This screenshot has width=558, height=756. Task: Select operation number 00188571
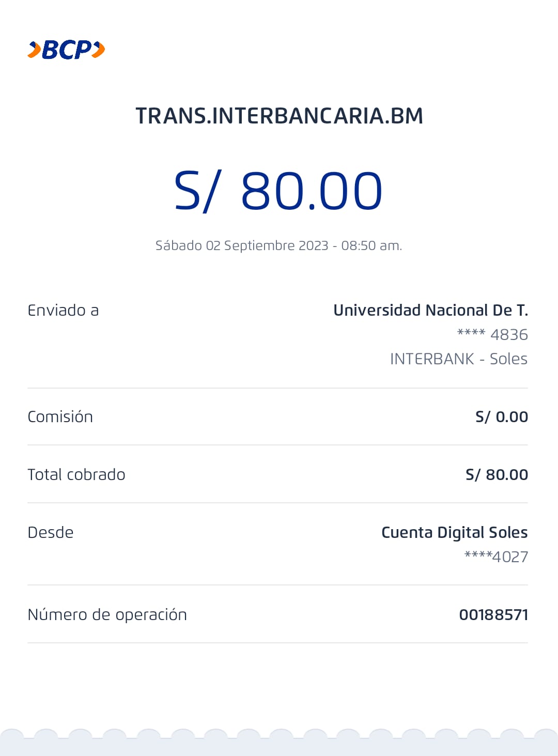[493, 614]
